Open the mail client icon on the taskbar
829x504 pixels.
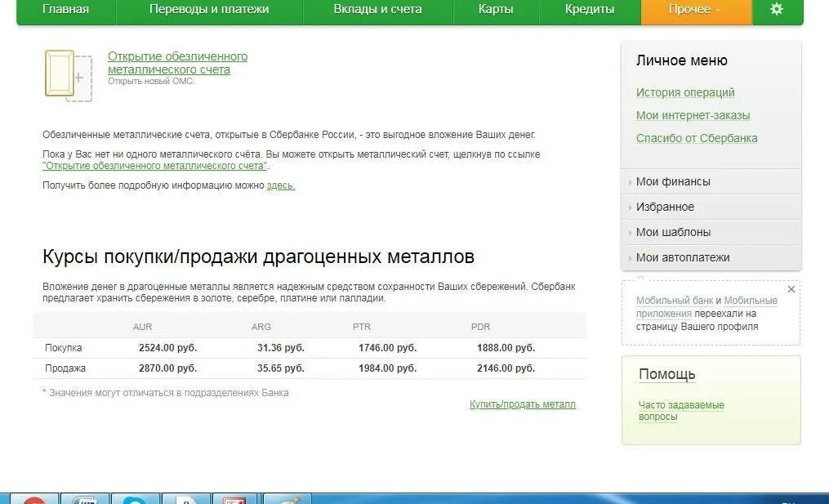(x=233, y=498)
